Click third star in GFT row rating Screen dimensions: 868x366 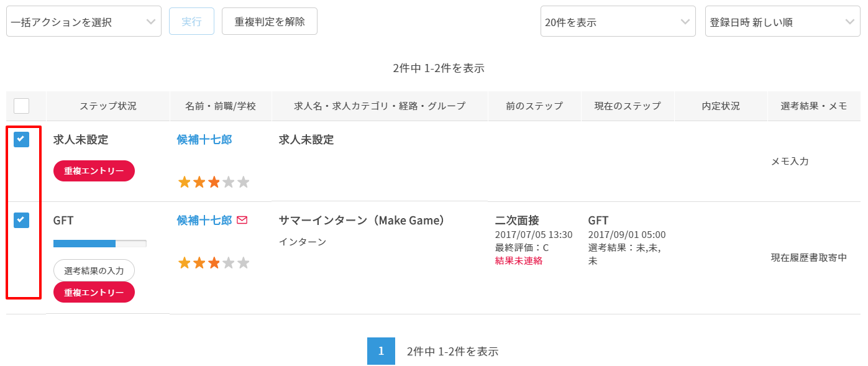pos(214,263)
